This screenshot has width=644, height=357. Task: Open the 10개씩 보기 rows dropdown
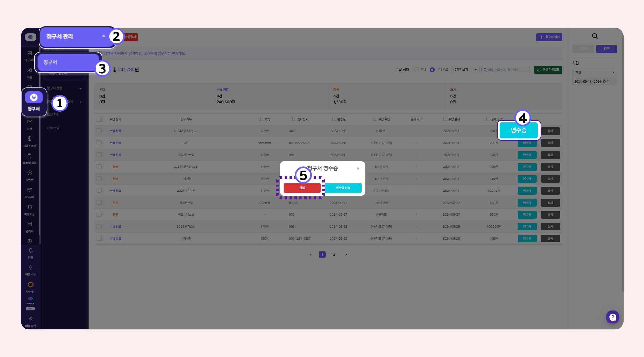click(465, 70)
